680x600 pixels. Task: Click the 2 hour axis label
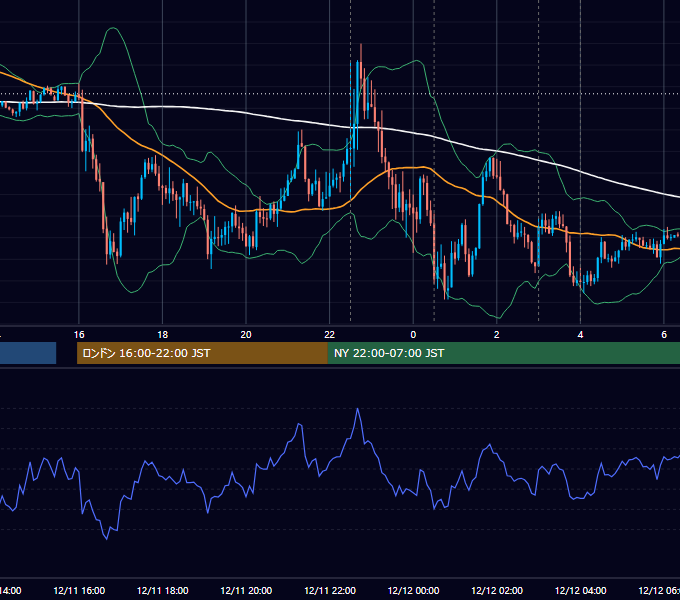point(497,335)
